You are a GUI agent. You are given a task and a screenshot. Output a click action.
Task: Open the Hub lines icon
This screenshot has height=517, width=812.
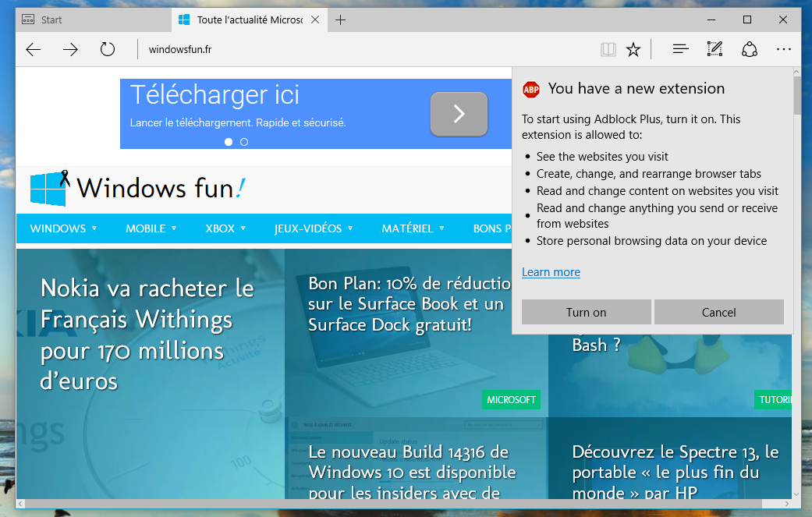(x=680, y=50)
